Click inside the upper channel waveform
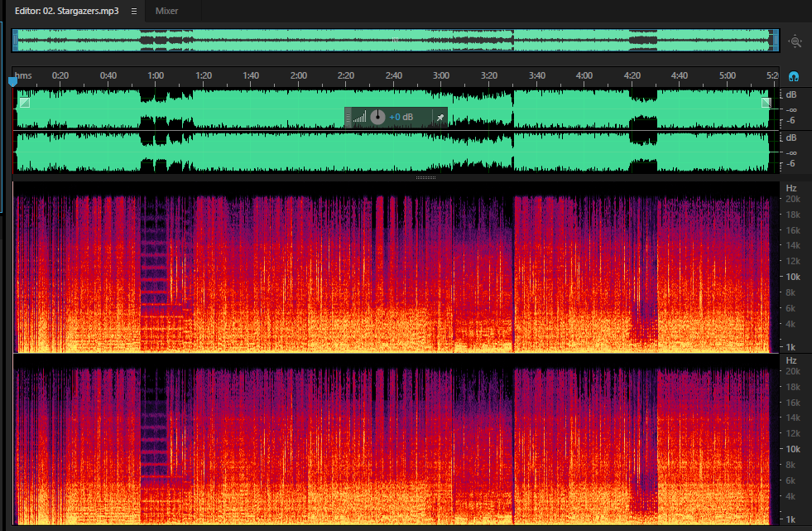 pos(396,109)
